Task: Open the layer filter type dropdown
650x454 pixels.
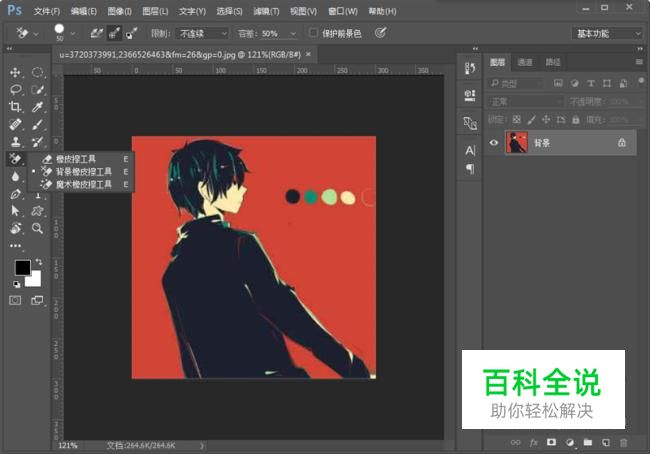Action: pyautogui.click(x=515, y=84)
